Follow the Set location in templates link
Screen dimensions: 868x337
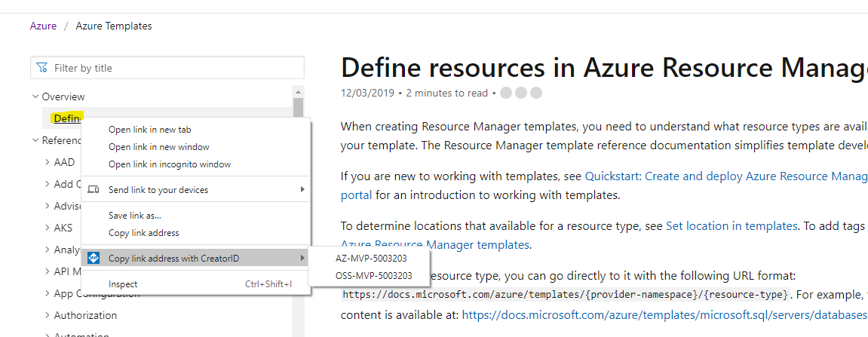732,225
